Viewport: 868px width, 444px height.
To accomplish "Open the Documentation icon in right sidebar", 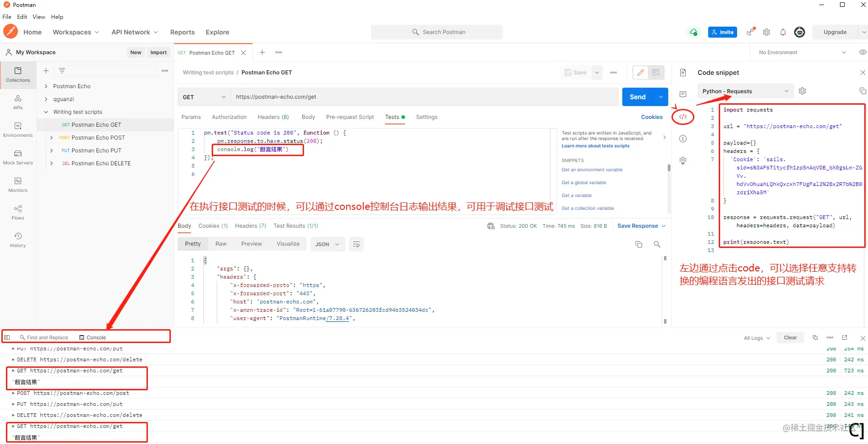I will (683, 73).
